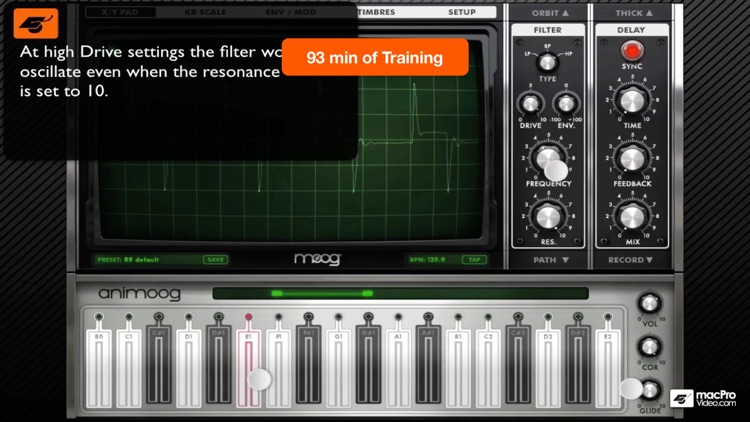Click the Delay MIX knob
The width and height of the screenshot is (750, 422).
coord(632,217)
